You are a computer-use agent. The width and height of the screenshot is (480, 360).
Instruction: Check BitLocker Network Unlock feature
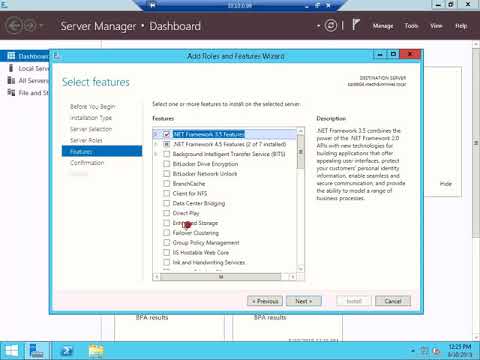(167, 174)
